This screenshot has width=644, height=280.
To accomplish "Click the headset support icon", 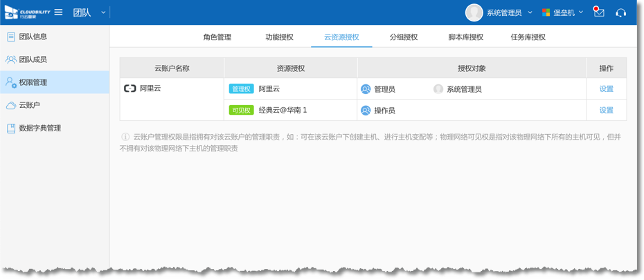I will click(620, 12).
